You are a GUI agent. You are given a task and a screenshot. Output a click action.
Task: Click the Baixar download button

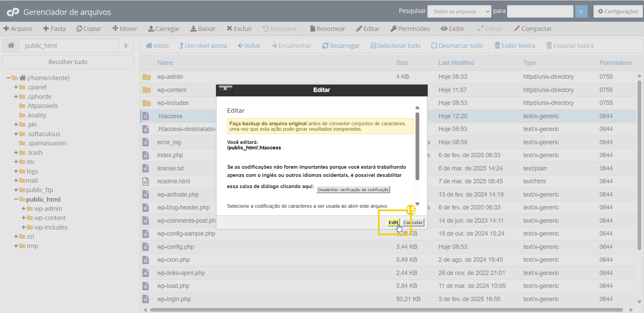(x=203, y=29)
